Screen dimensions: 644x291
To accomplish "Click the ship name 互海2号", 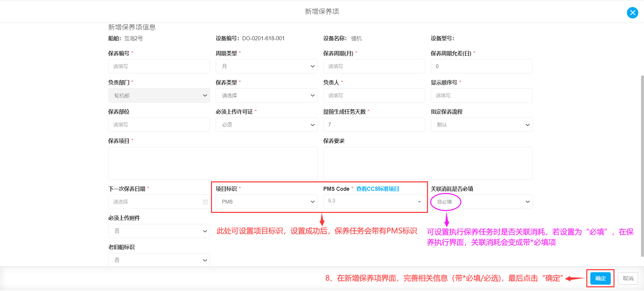I will pyautogui.click(x=133, y=39).
